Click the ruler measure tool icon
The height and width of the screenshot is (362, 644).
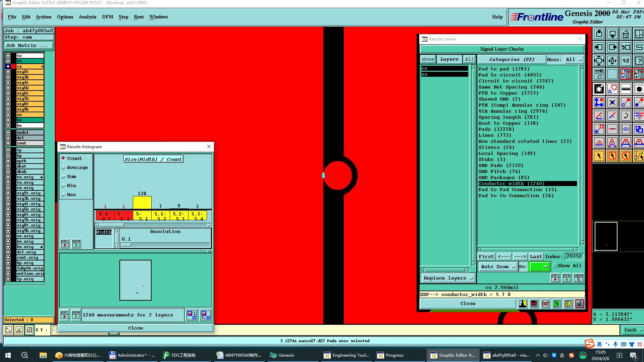point(626,89)
